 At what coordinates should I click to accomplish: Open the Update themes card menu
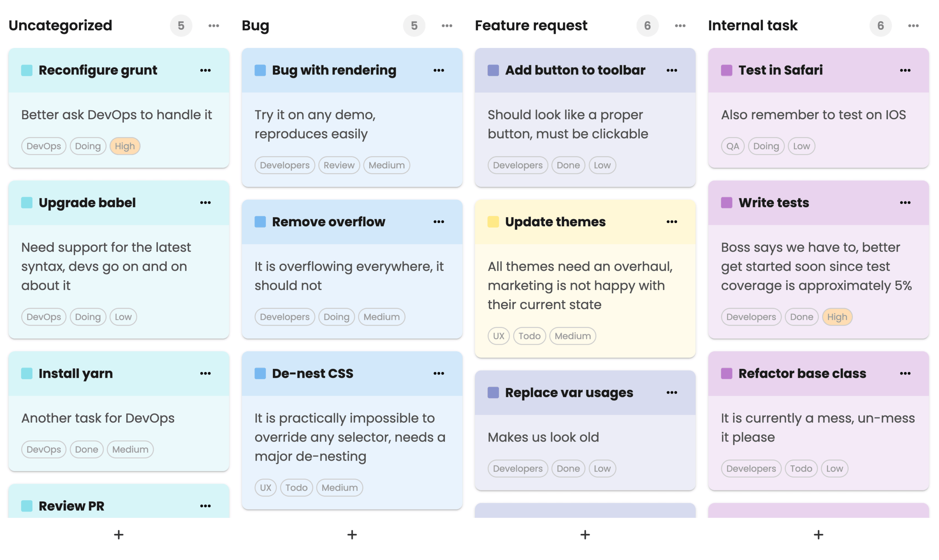[672, 222]
